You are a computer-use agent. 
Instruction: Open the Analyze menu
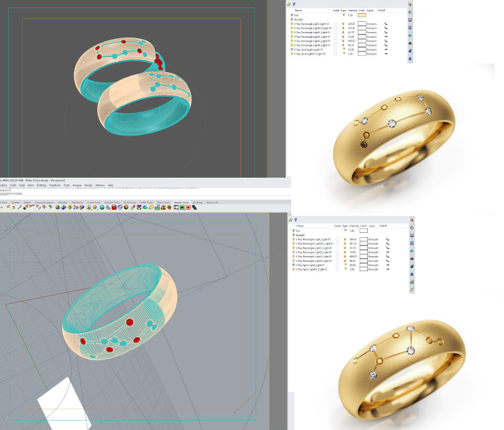77,185
